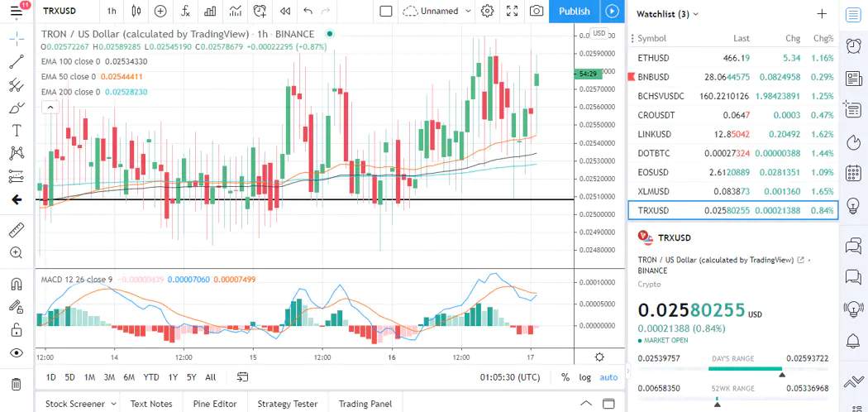Take a chart snapshot with camera
Image resolution: width=868 pixels, height=412 pixels.
(536, 11)
